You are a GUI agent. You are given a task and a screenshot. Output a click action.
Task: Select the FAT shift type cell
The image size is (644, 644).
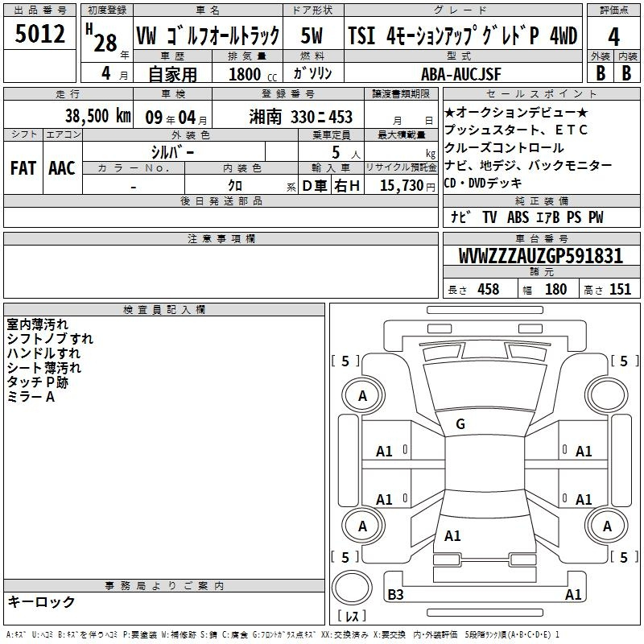(x=23, y=167)
